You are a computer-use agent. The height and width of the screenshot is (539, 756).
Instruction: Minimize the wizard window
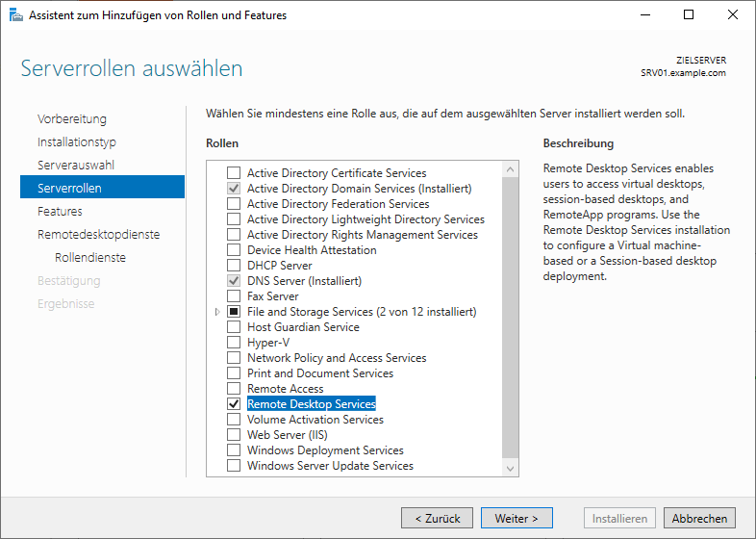point(645,15)
